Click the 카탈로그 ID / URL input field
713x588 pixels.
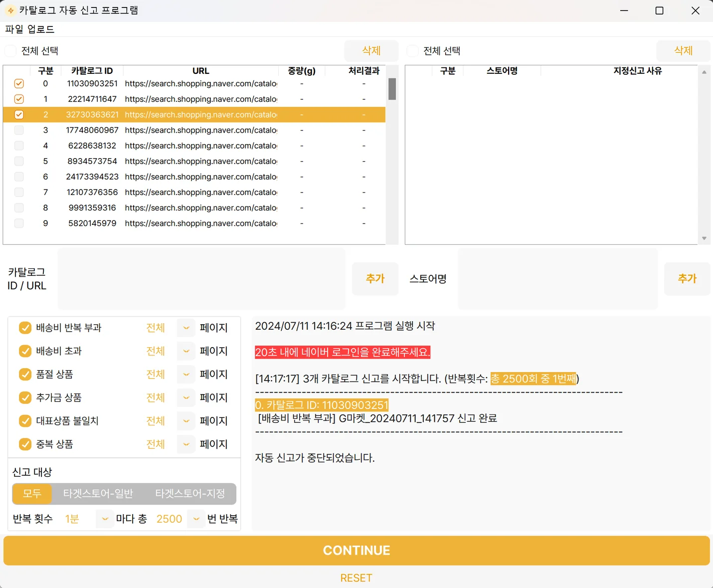coord(201,279)
